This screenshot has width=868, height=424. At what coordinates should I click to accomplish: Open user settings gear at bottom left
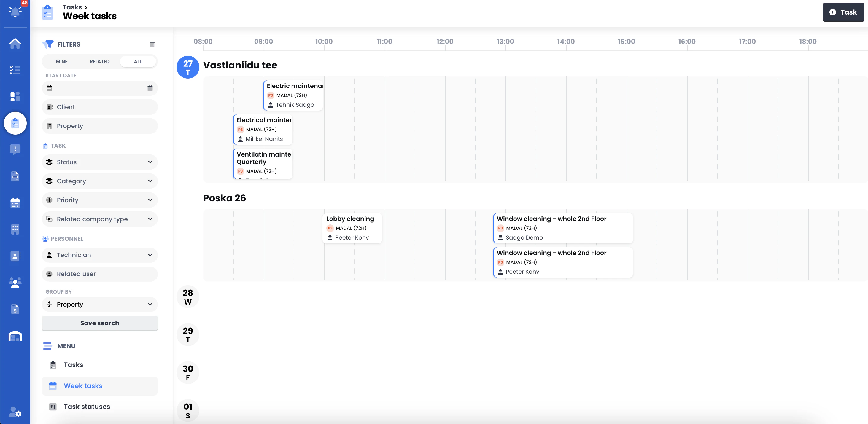pyautogui.click(x=15, y=412)
